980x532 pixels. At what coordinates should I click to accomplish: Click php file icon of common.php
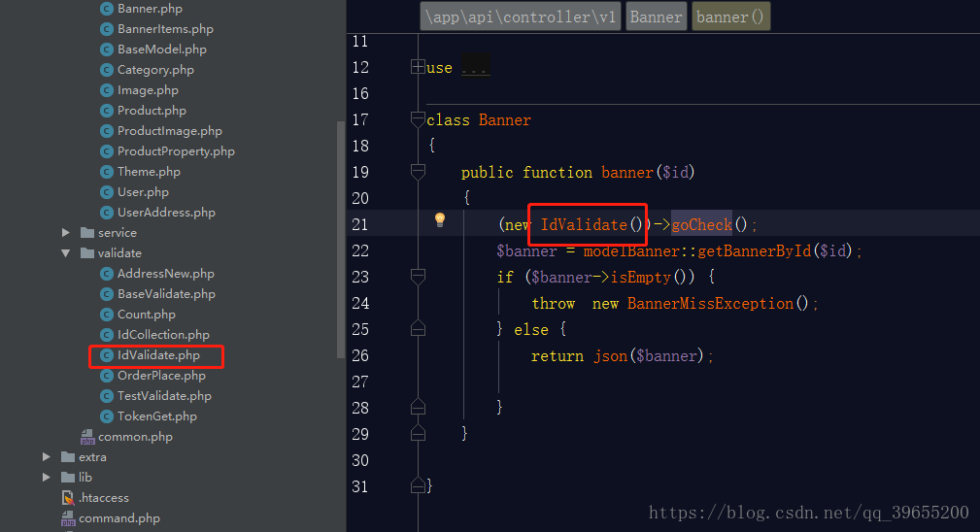(x=87, y=437)
